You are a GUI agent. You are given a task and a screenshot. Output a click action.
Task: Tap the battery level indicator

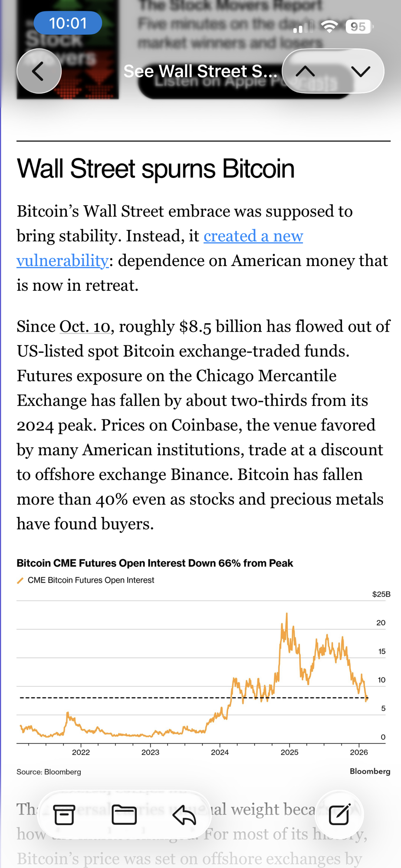(x=358, y=26)
